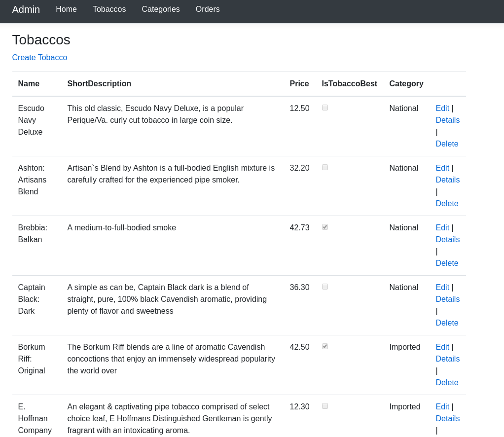Viewport: 504px width, 437px height.
Task: Edit the Captain Black Dark entry
Action: coord(442,287)
